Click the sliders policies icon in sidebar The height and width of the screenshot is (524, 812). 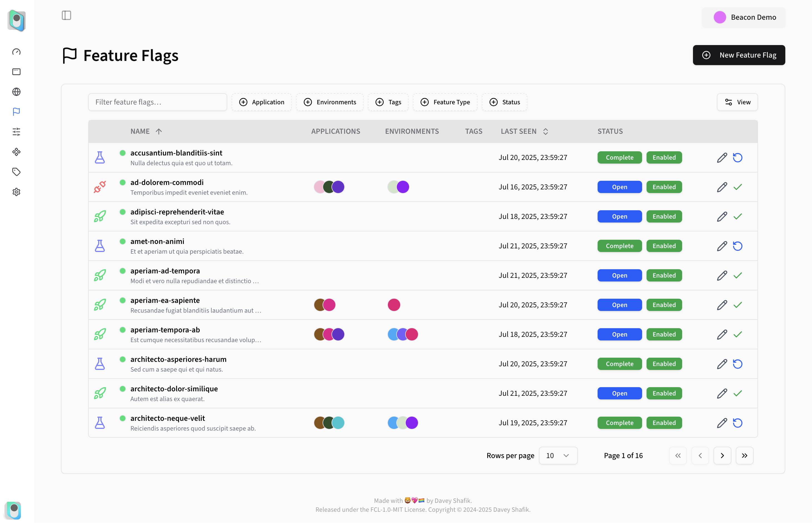pos(16,132)
